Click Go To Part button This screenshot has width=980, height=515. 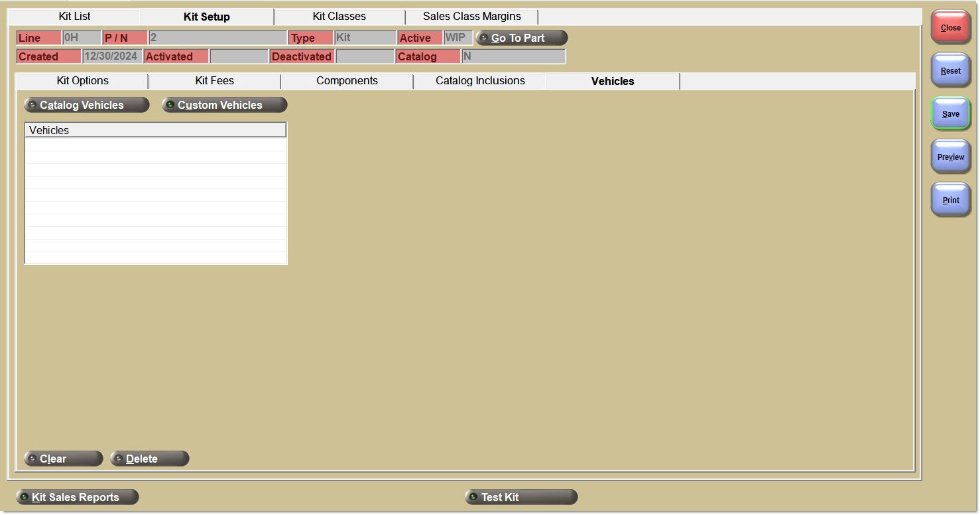pyautogui.click(x=521, y=38)
